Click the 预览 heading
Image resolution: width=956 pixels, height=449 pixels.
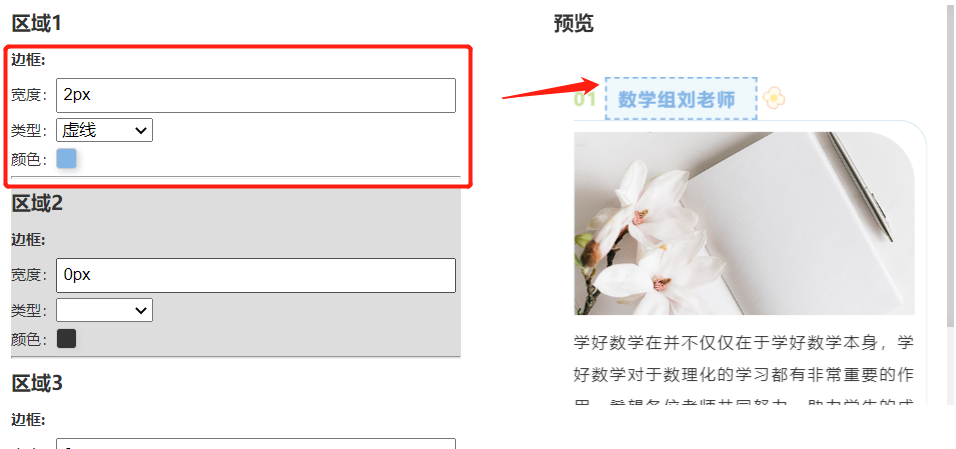click(x=573, y=24)
